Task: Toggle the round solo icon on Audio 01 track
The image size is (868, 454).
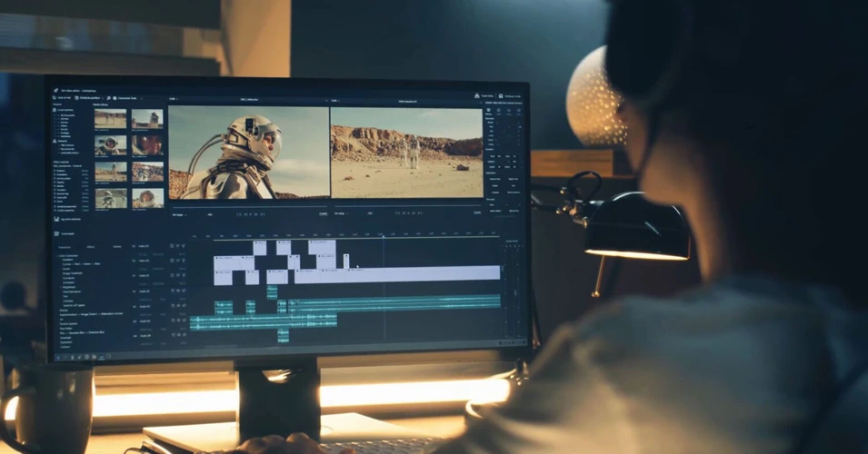Action: (x=178, y=291)
